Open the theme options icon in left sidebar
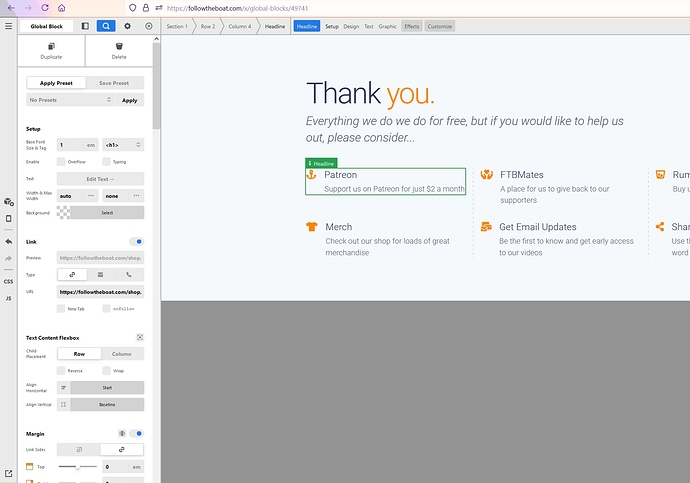Image resolution: width=690 pixels, height=483 pixels. click(8, 202)
